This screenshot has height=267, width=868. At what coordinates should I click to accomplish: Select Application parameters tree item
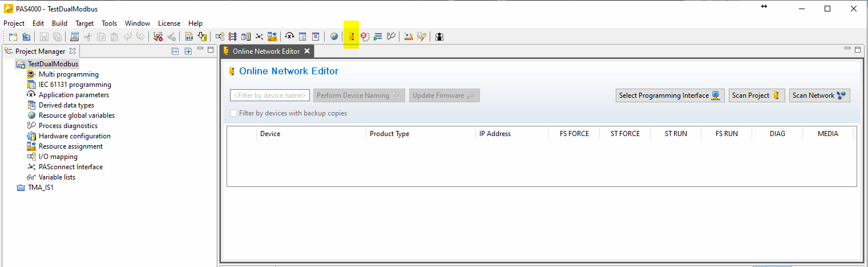pos(74,95)
